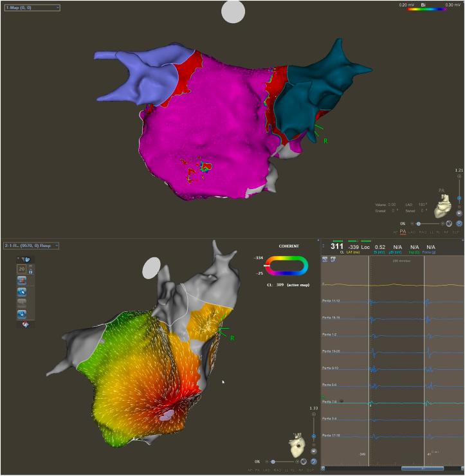465x476 pixels.
Task: Click the blue circular button at upper map corner
Action: (459, 223)
